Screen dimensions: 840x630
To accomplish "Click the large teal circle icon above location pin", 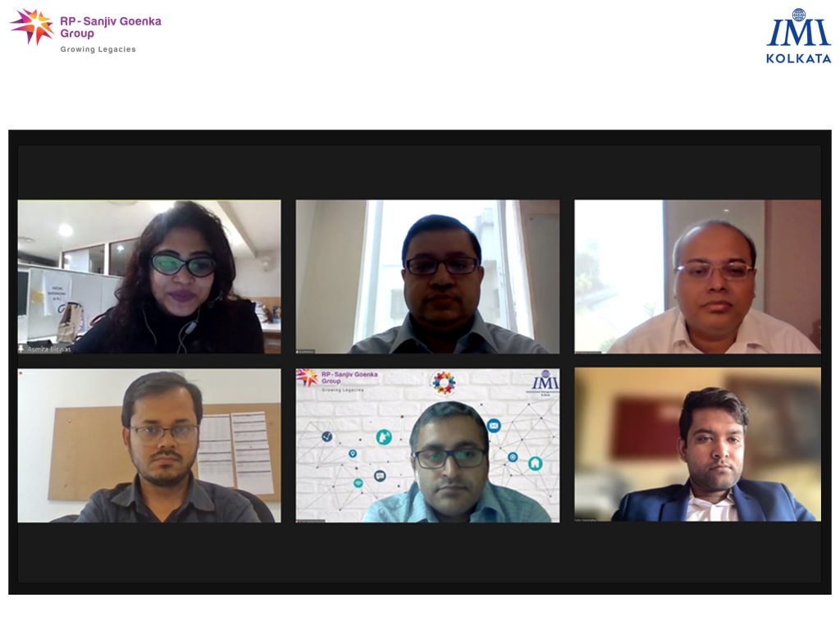I will point(384,437).
